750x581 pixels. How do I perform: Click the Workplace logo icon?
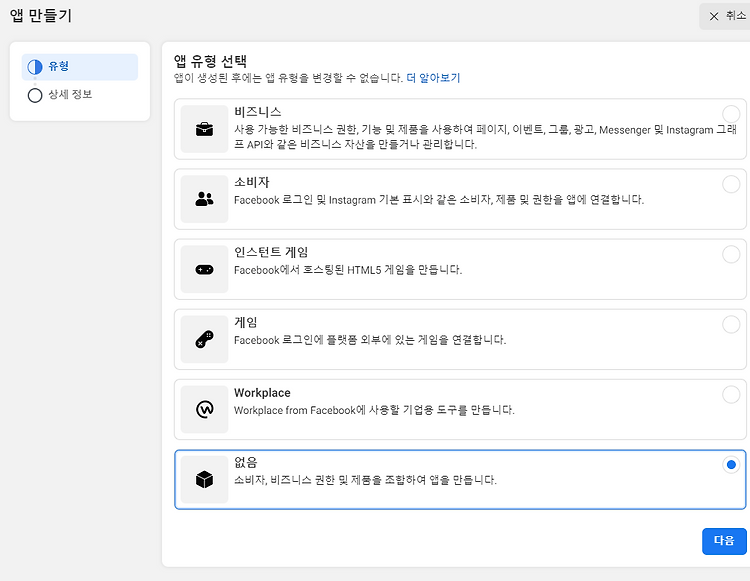(205, 409)
